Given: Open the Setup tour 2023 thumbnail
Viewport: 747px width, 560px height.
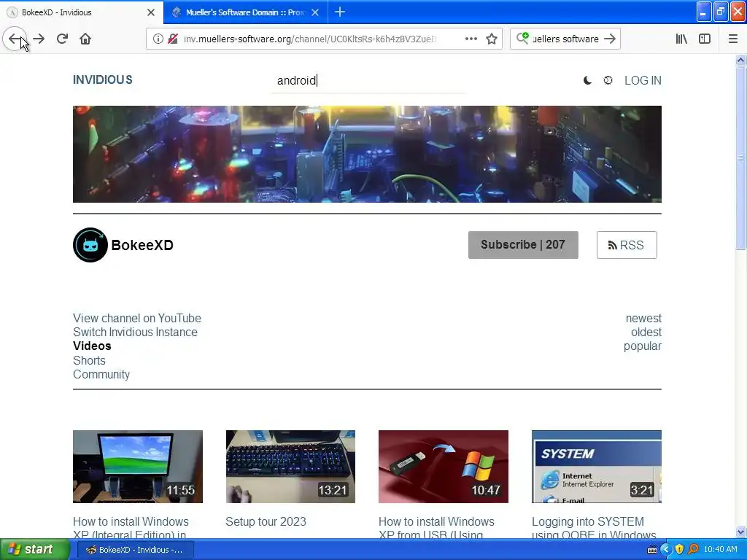Looking at the screenshot, I should click(290, 466).
